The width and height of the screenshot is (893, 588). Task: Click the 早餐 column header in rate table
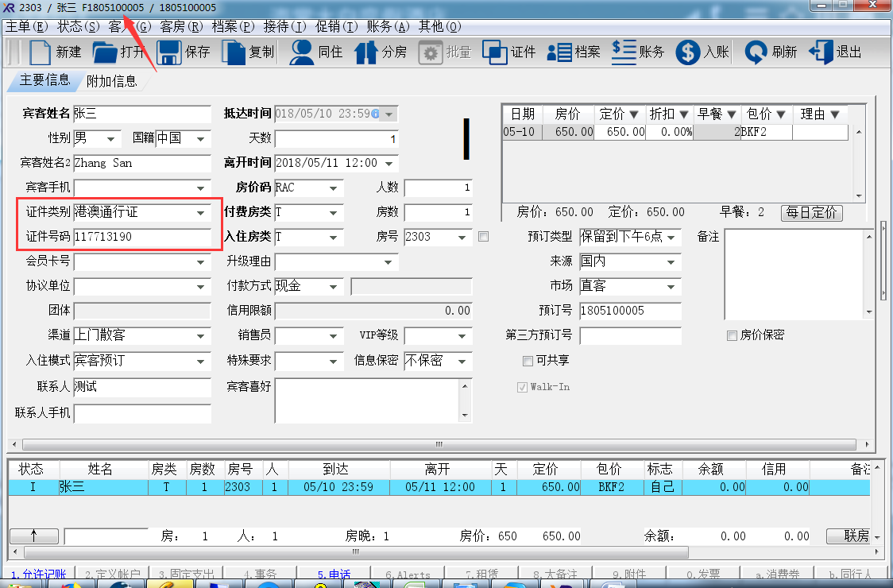pos(717,114)
